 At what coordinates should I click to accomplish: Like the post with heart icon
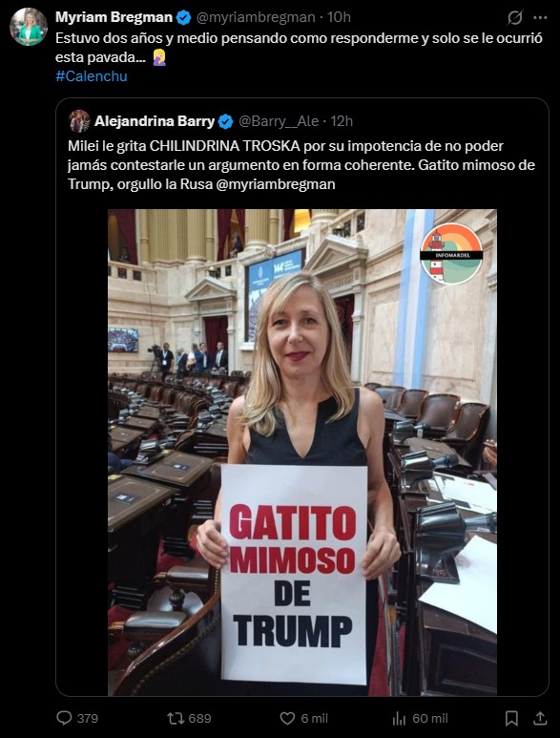coord(287,718)
